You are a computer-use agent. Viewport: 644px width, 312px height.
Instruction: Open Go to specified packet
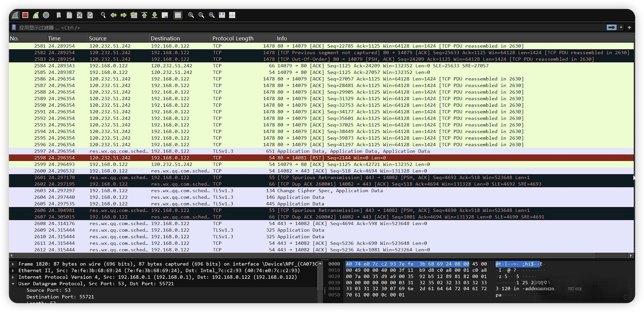point(134,15)
